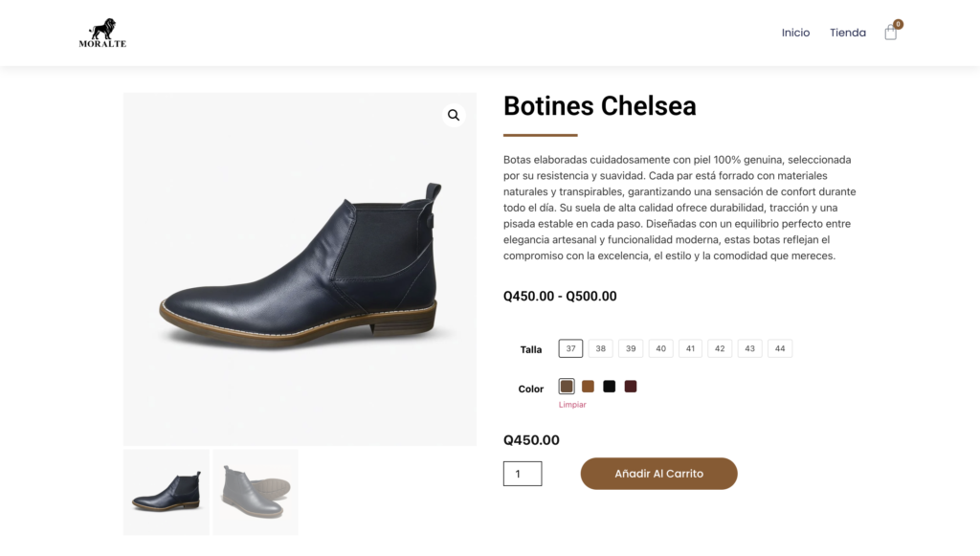Click the Moralte lion logo
Viewport: 980px width, 556px height.
(102, 33)
